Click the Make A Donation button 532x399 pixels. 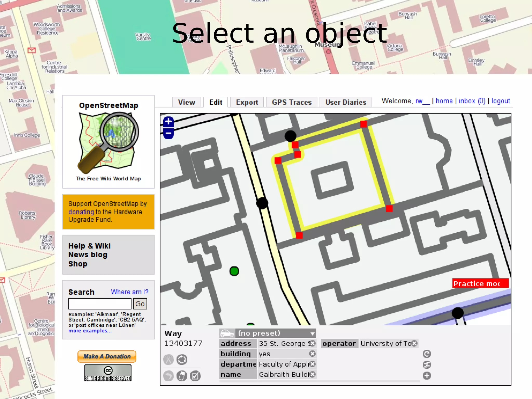click(107, 356)
